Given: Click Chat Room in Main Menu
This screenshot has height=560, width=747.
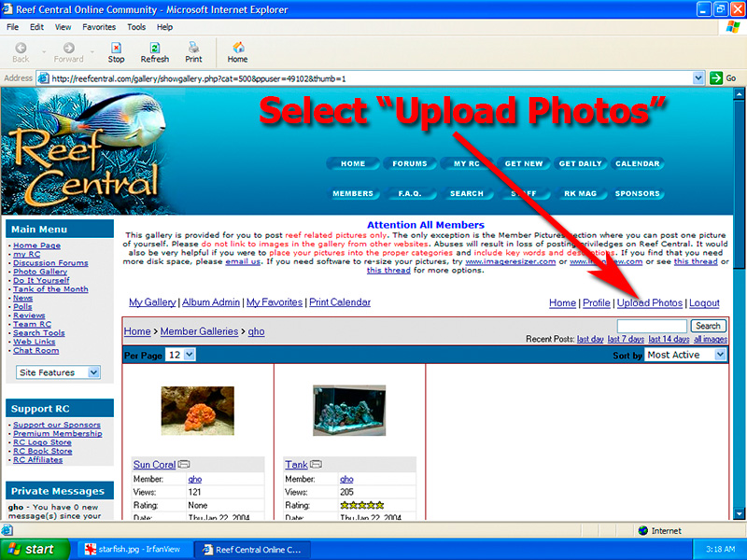Looking at the screenshot, I should (x=35, y=351).
